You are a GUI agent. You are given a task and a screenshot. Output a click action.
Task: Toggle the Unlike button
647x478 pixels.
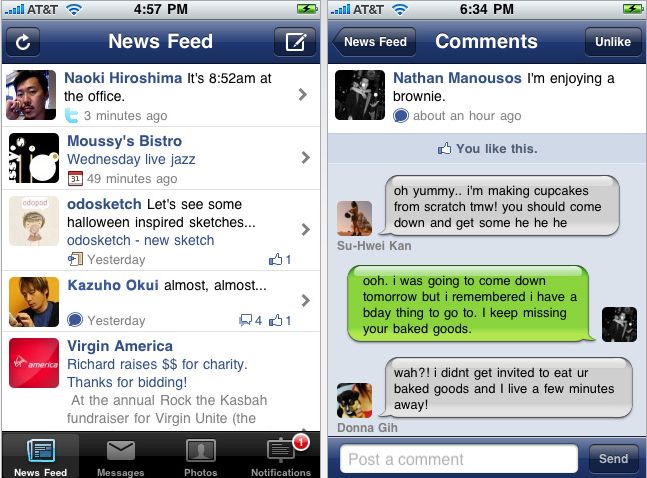click(x=613, y=42)
